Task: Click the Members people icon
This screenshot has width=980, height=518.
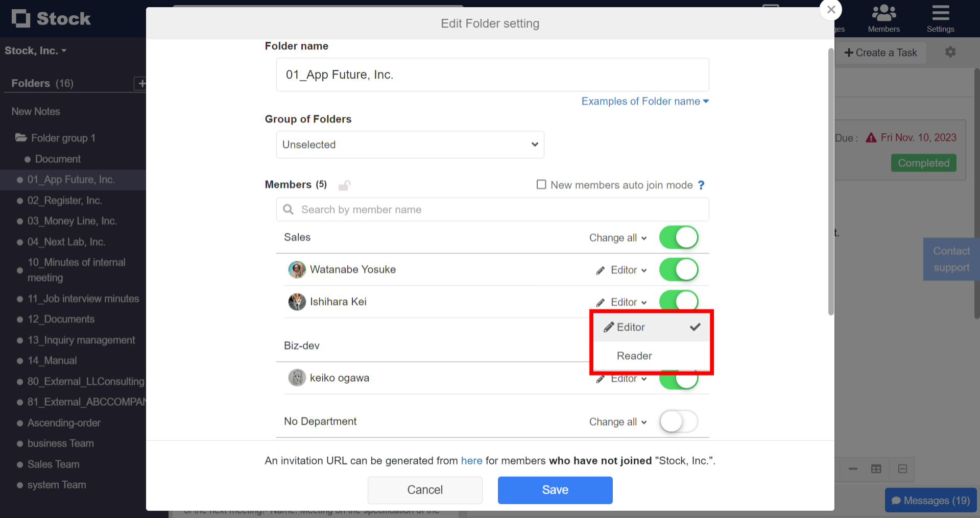Action: pos(883,13)
